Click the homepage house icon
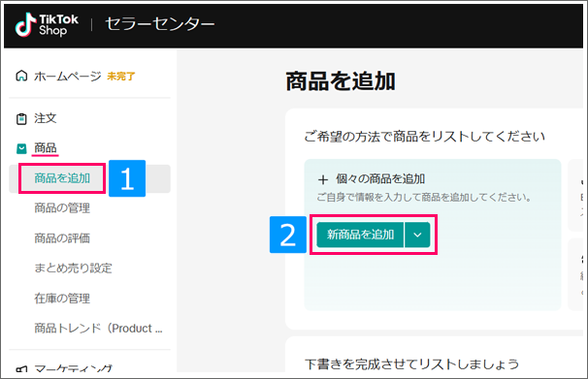588x379 pixels. (21, 76)
